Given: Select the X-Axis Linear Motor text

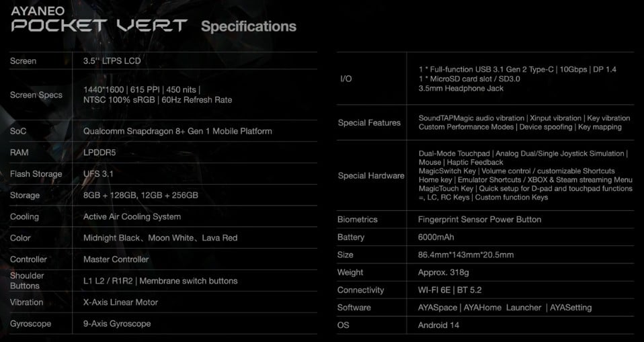Looking at the screenshot, I should [120, 302].
